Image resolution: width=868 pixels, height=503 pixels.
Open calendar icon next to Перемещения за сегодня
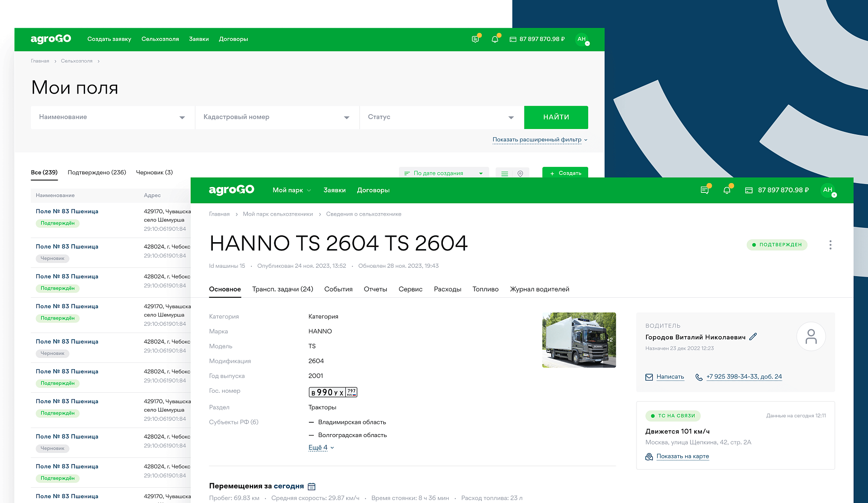click(x=311, y=487)
